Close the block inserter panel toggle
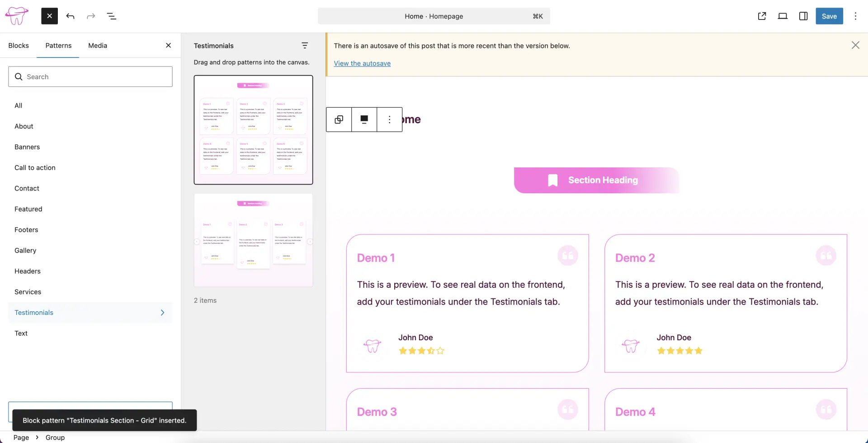The height and width of the screenshot is (443, 868). (50, 16)
